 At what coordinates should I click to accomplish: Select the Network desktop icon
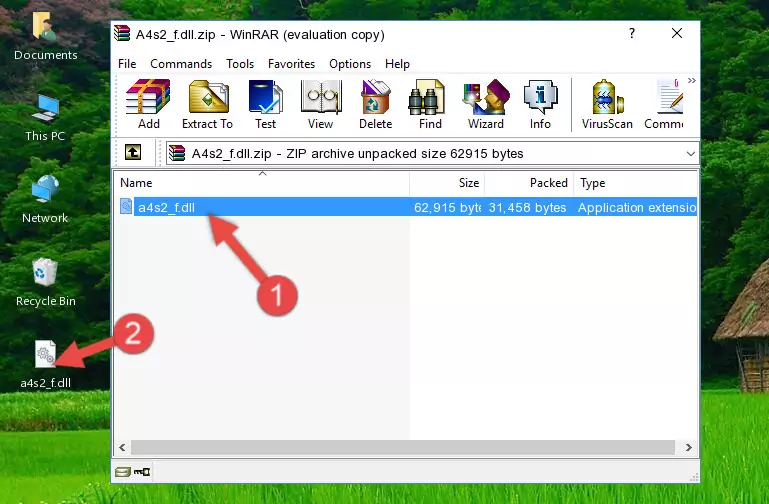pos(45,200)
